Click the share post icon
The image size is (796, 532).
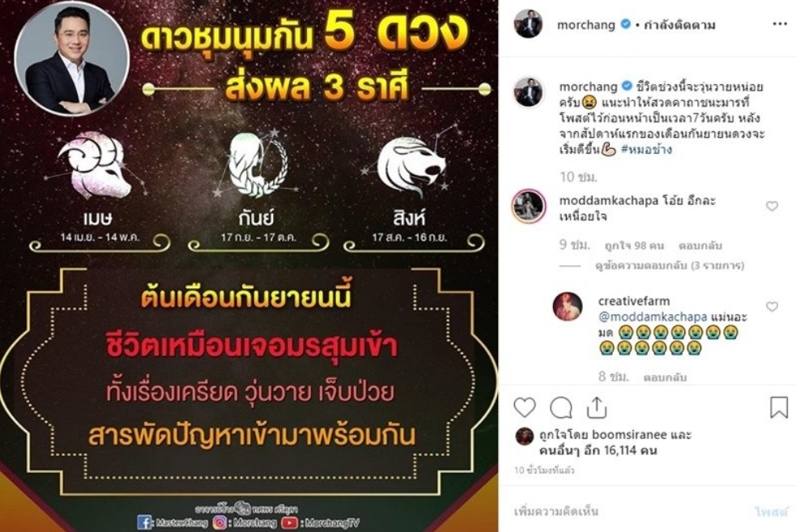(x=597, y=407)
